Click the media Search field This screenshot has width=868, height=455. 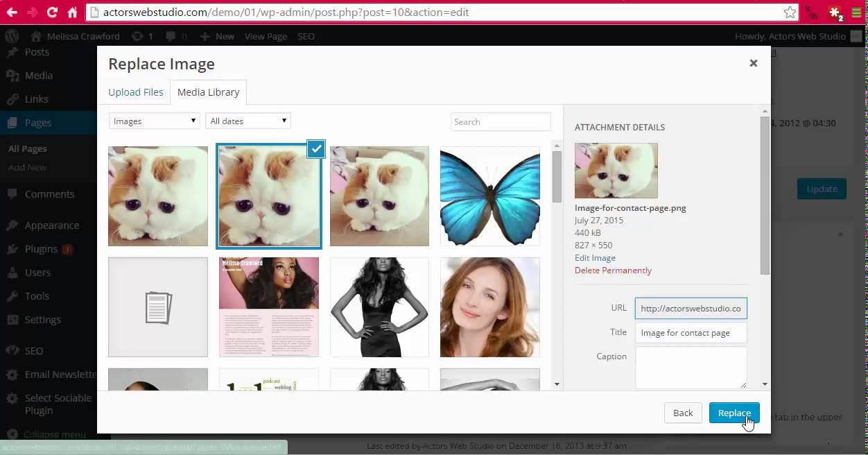click(x=501, y=122)
